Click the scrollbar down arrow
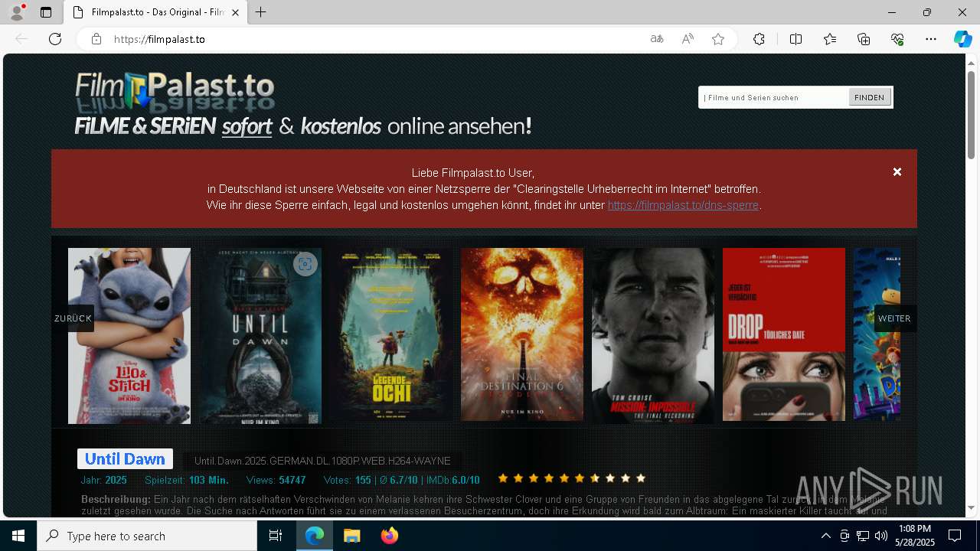 pos(972,508)
